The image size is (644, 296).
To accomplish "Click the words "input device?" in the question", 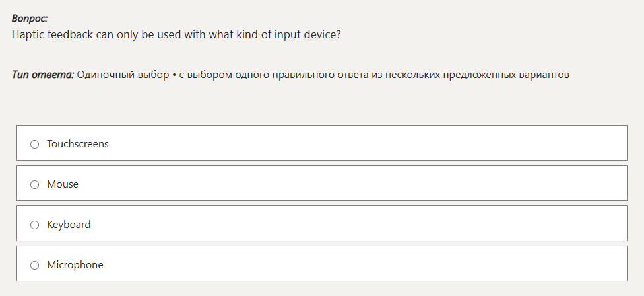I will point(309,34).
